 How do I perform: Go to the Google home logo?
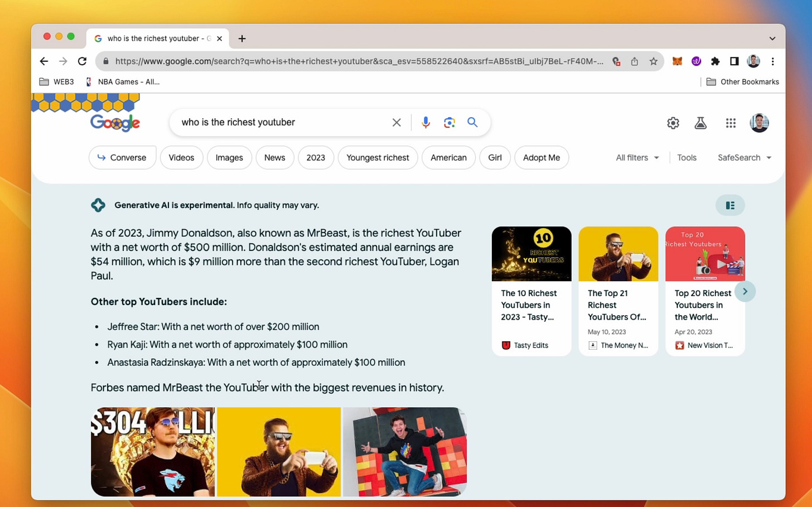(115, 123)
